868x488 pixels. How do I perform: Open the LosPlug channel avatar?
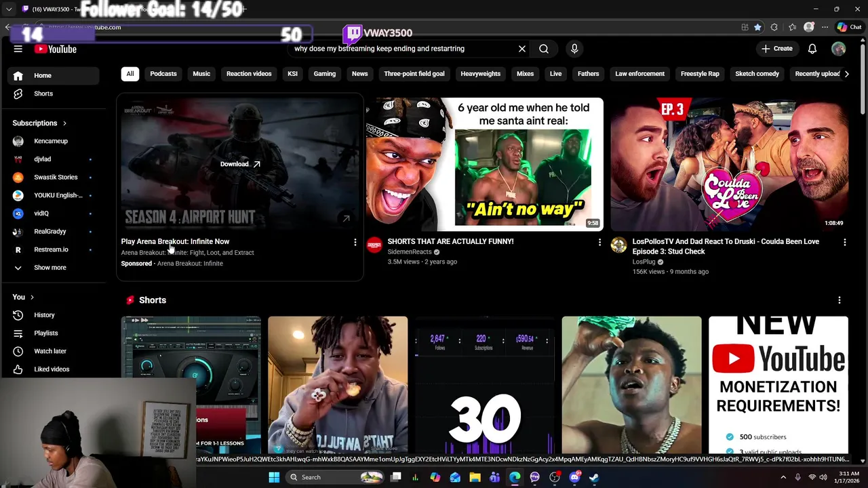coord(618,245)
